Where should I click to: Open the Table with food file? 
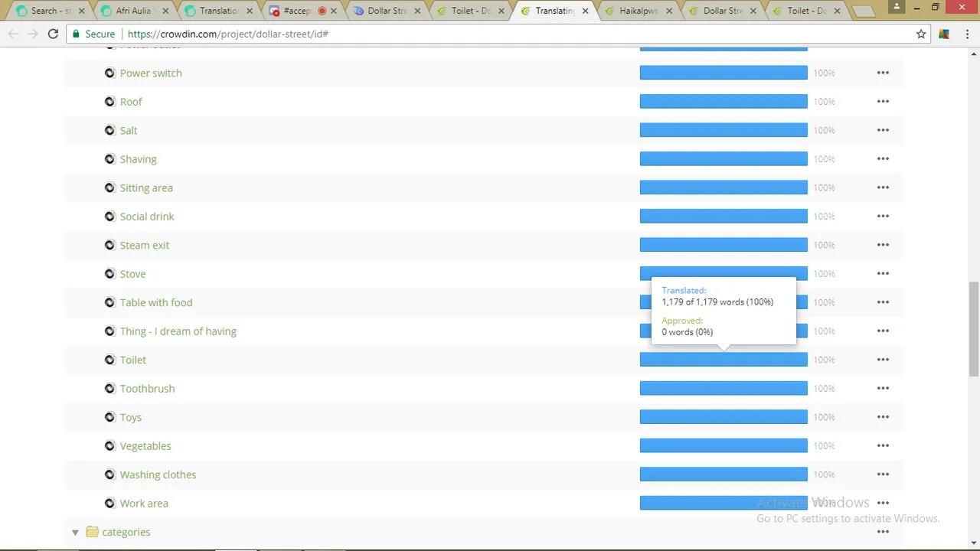coord(156,302)
